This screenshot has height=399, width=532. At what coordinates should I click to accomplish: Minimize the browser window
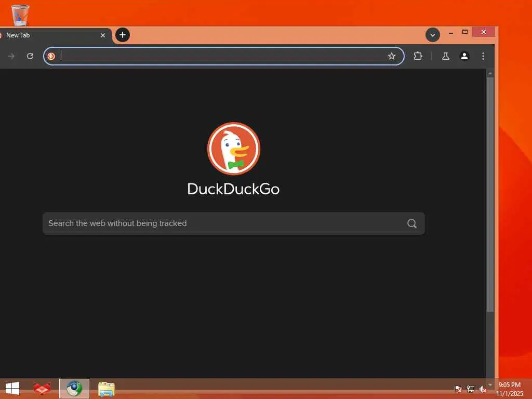(451, 33)
